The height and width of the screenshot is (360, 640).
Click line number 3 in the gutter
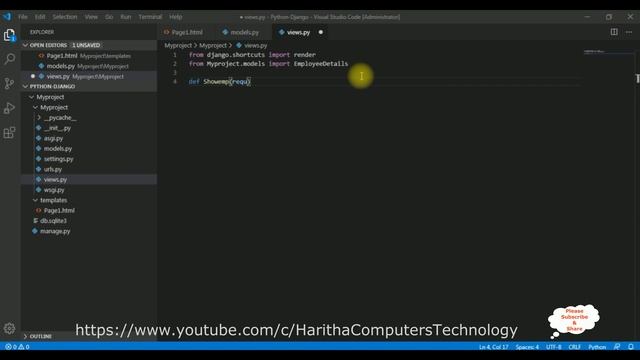pyautogui.click(x=175, y=73)
